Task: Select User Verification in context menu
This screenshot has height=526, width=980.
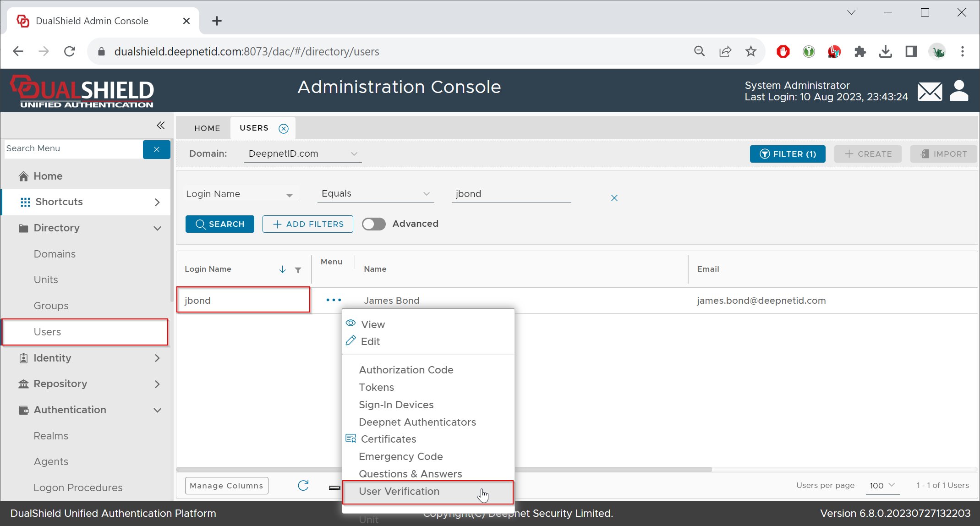Action: pos(399,491)
